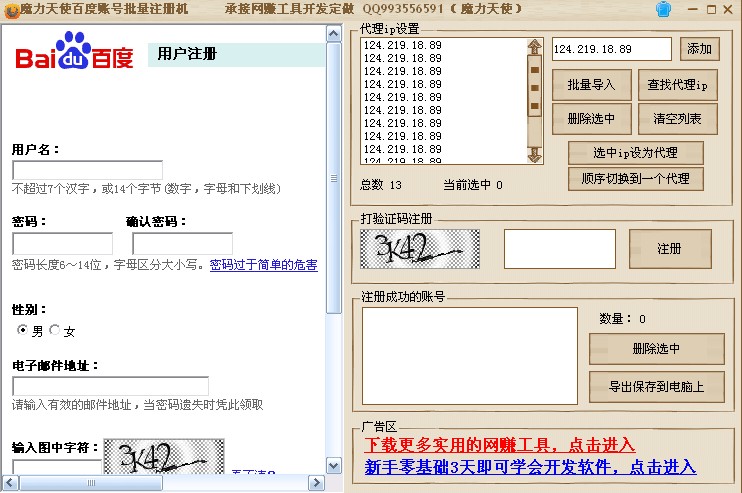Click the 注册 button
Image resolution: width=742 pixels, height=493 pixels.
(x=670, y=249)
